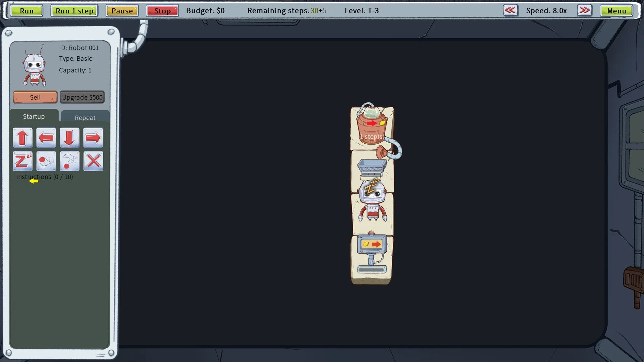
Task: Select the robot on the grid
Action: point(372,201)
